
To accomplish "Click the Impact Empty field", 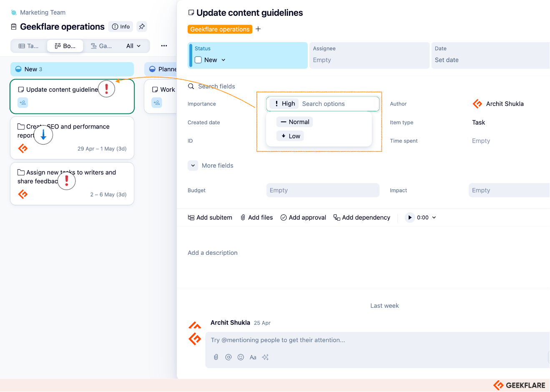I will point(509,190).
